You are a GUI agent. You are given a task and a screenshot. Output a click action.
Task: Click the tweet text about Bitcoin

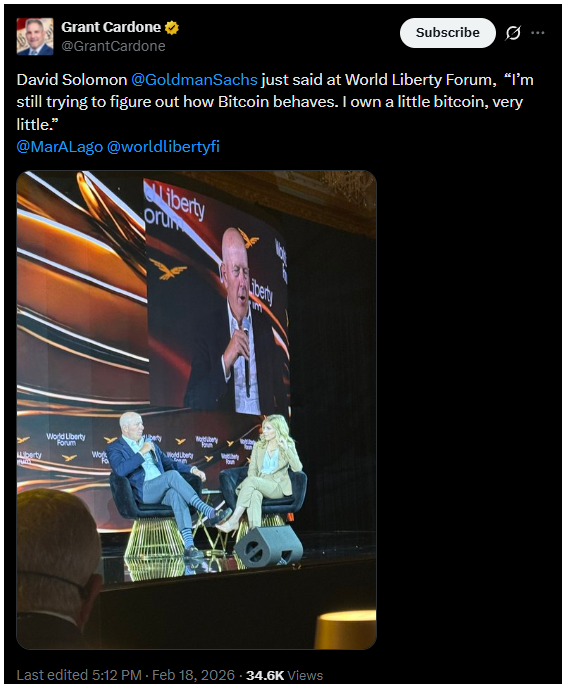coord(275,102)
